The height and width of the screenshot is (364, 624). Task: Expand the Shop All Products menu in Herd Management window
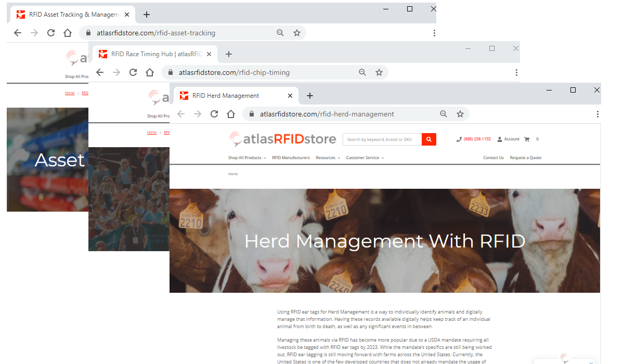pos(247,158)
